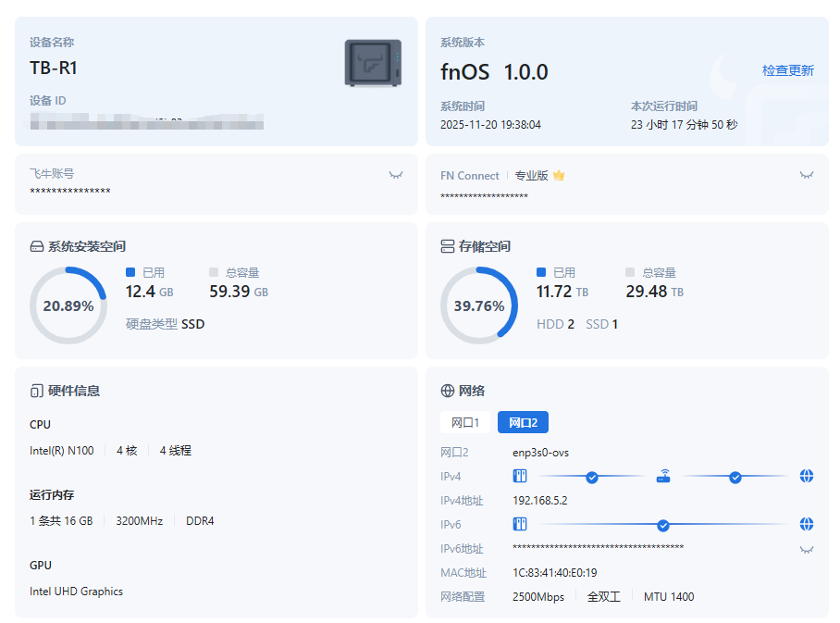
Task: Click the IPv6 connection checkmark status icon
Action: click(663, 525)
